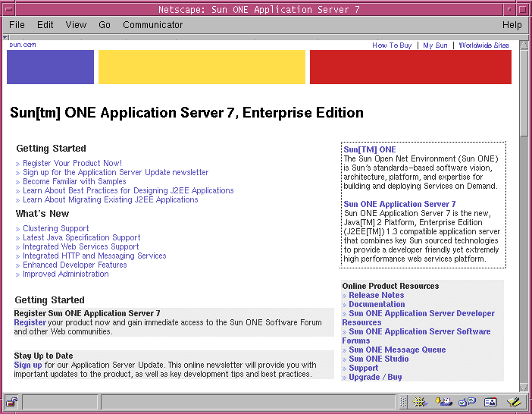Click the sun.com link

[23, 45]
